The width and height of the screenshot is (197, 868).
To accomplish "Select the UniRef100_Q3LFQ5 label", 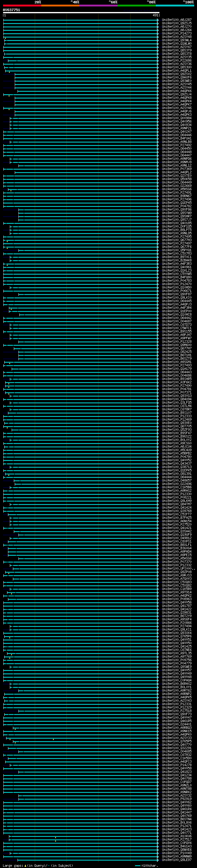I will coord(177,403).
